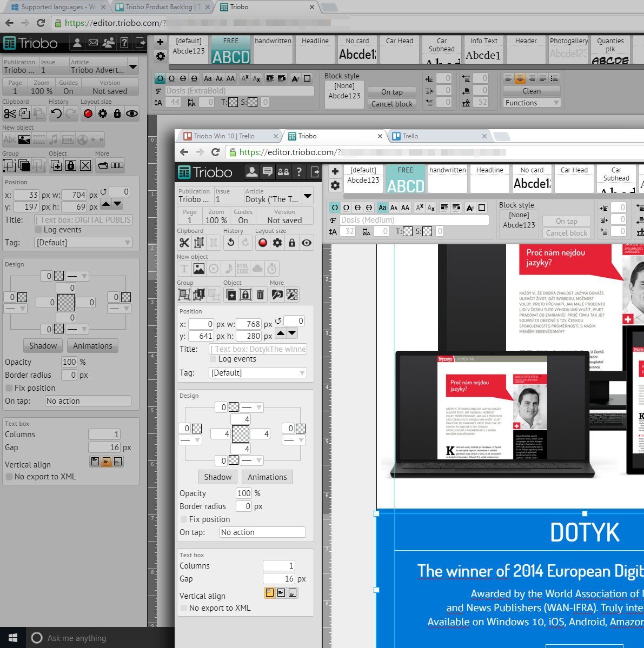Check Fix position in background window

tap(9, 388)
